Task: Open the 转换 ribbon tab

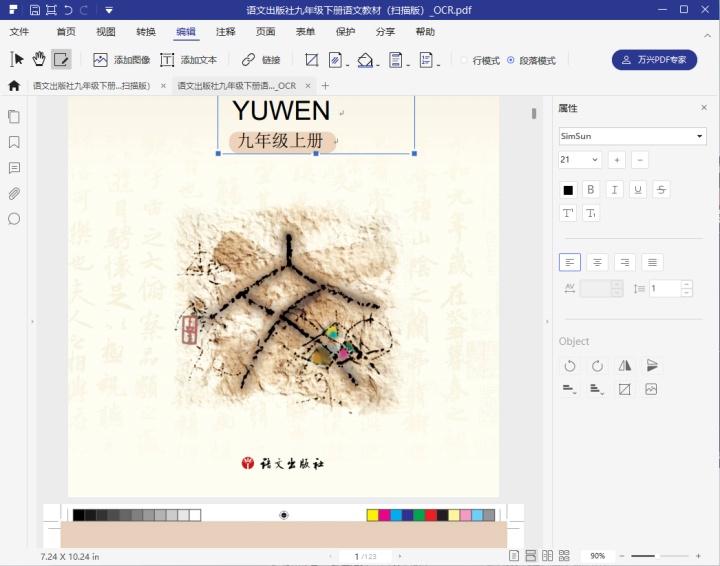Action: point(146,32)
